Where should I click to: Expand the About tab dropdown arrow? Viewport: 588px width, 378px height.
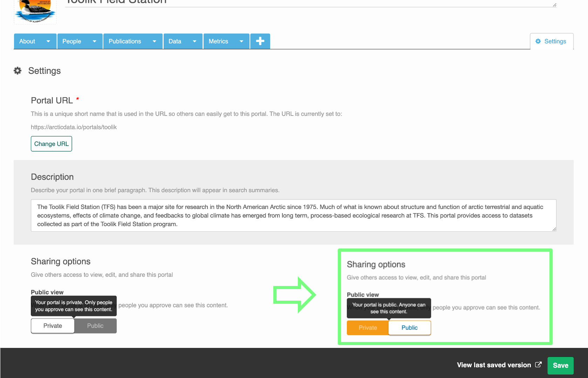(48, 41)
